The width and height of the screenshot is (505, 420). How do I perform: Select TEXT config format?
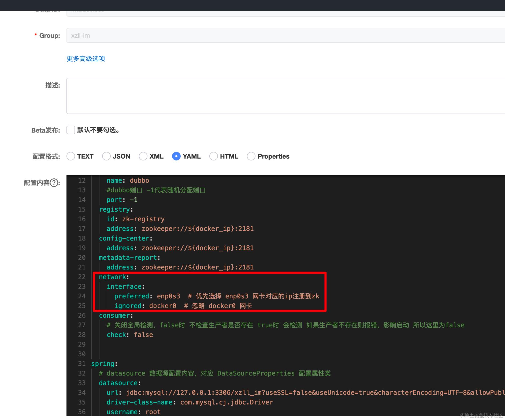pos(71,156)
